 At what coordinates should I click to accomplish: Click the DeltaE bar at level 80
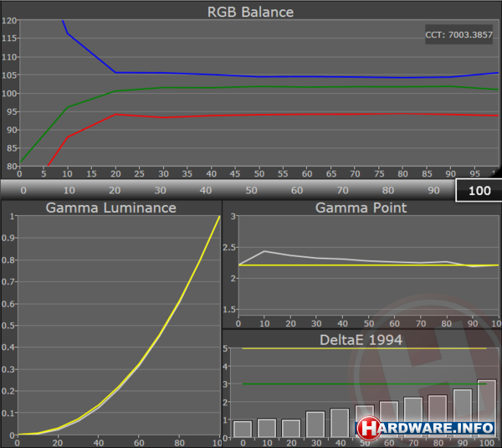(x=438, y=416)
